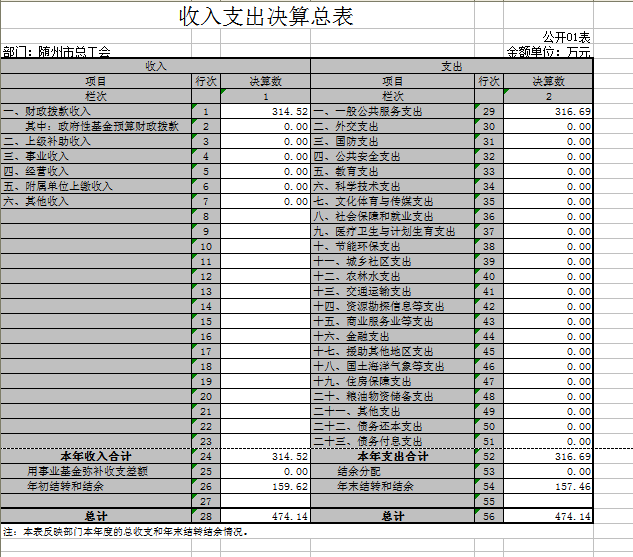Viewport: 633px width, 557px height.
Task: Select the 支出 section header cell
Action: coord(452,66)
